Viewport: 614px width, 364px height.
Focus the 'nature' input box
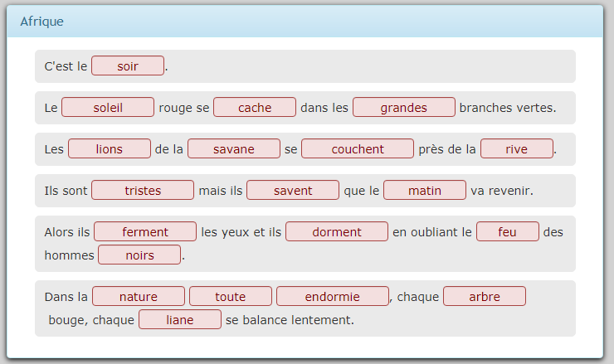pos(139,296)
